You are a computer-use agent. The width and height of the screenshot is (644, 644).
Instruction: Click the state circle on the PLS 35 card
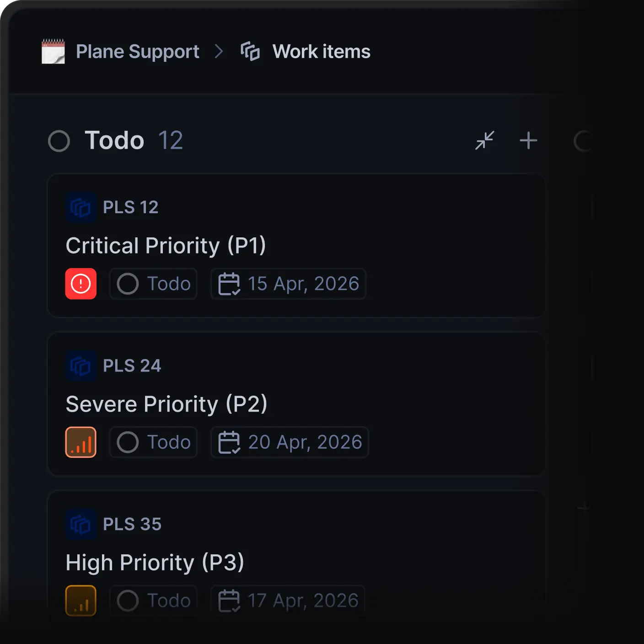(127, 601)
